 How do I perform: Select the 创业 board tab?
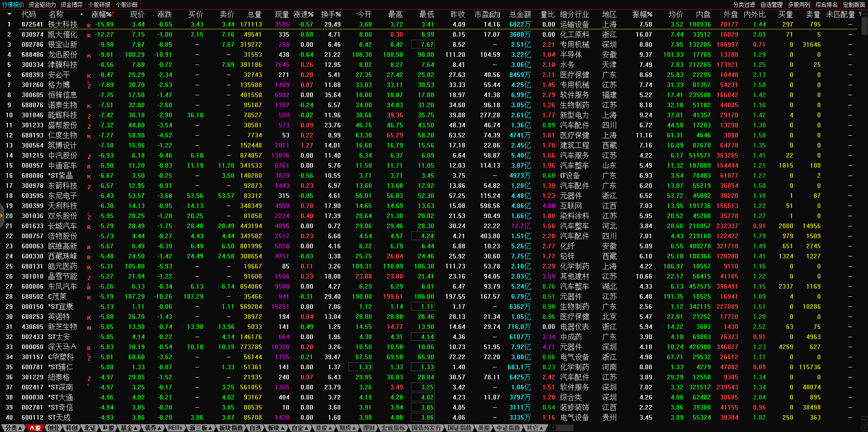(x=54, y=428)
